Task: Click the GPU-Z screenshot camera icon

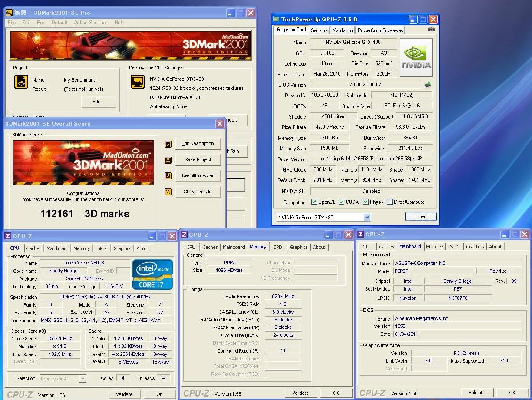Action: pyautogui.click(x=431, y=30)
